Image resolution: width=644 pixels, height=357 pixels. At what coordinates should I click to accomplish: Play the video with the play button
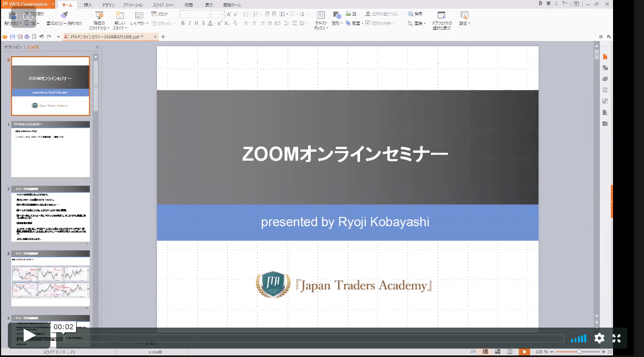pyautogui.click(x=29, y=335)
